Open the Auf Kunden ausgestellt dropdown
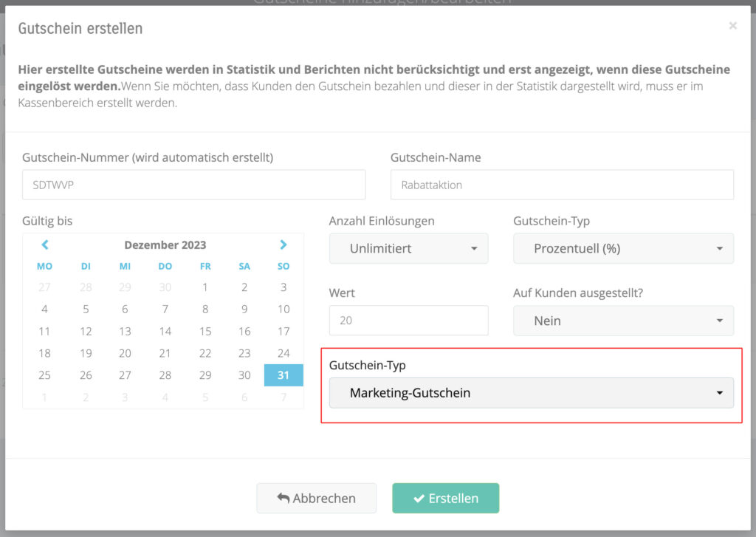Image resolution: width=756 pixels, height=537 pixels. (623, 321)
